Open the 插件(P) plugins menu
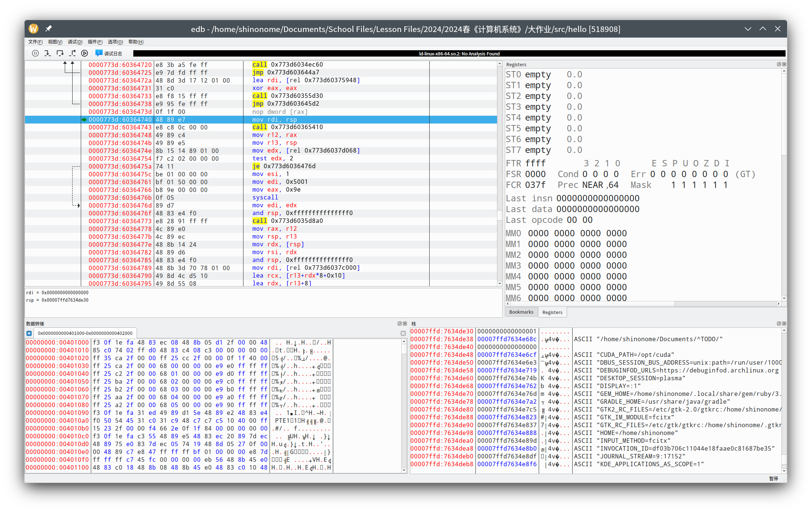The width and height of the screenshot is (812, 512). pos(95,42)
